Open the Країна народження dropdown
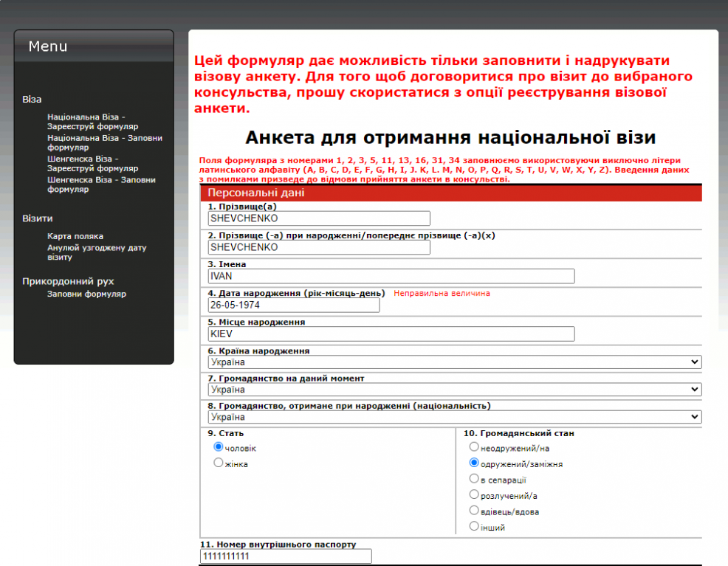 (455, 362)
